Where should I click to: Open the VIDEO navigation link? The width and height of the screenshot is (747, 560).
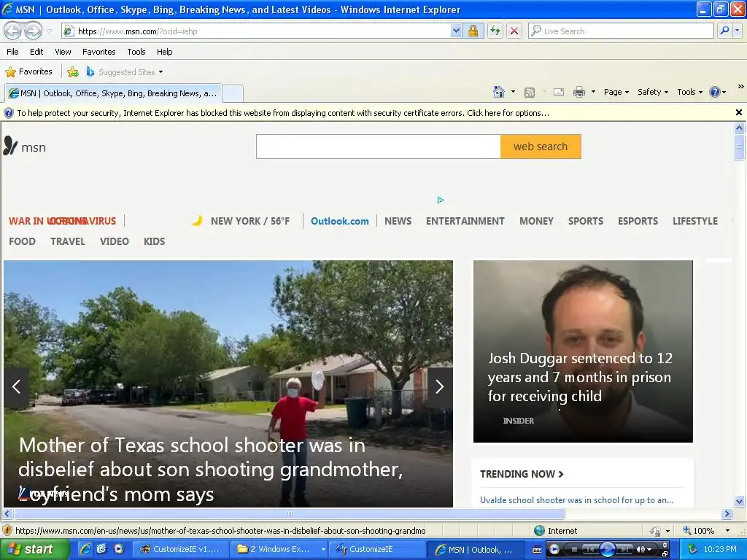[115, 241]
